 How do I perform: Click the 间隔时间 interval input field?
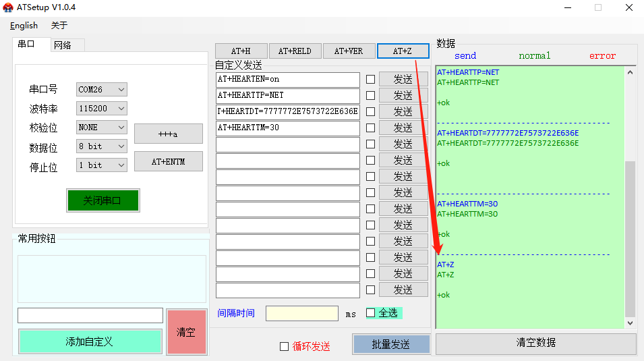click(x=301, y=314)
